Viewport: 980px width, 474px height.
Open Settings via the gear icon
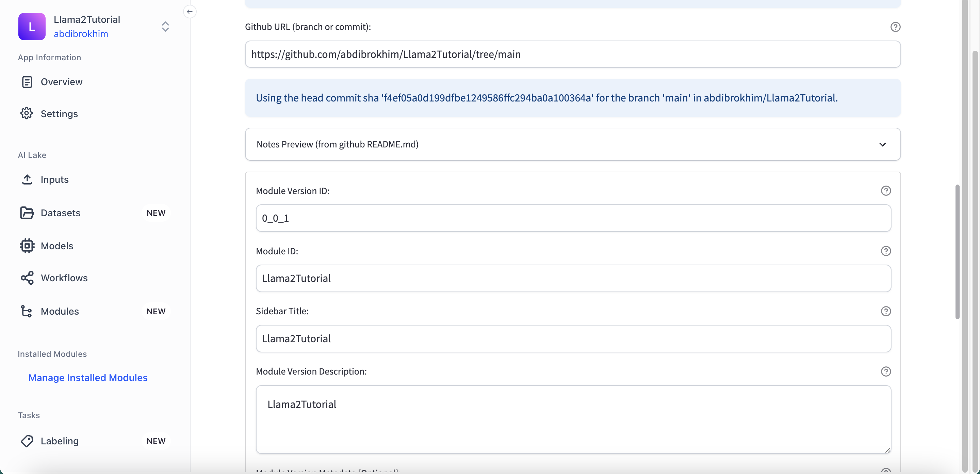[x=27, y=113]
